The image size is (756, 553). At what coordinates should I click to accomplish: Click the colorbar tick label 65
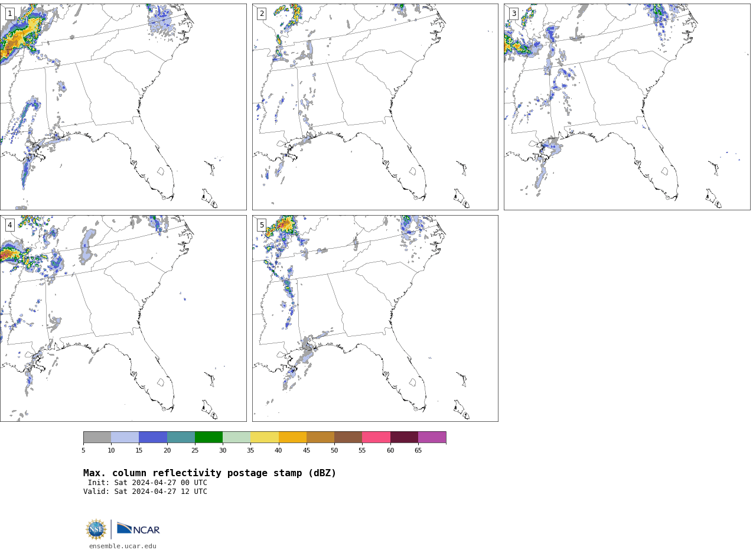click(418, 451)
